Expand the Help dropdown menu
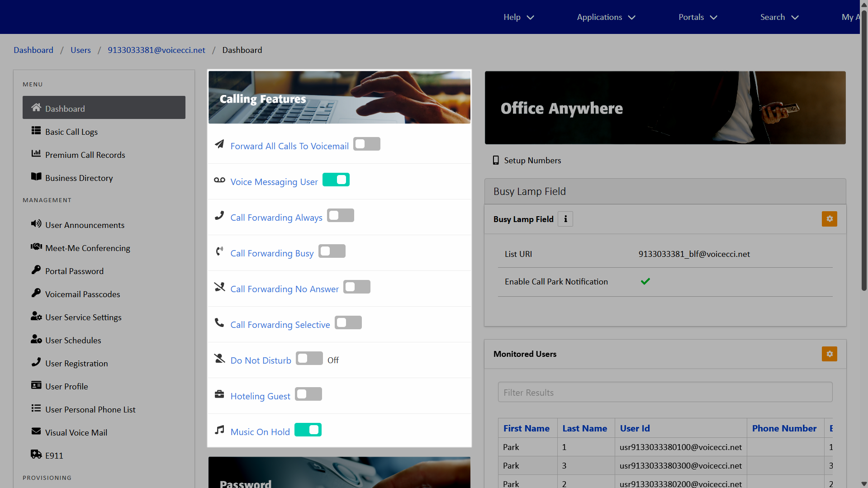The height and width of the screenshot is (488, 868). 518,17
